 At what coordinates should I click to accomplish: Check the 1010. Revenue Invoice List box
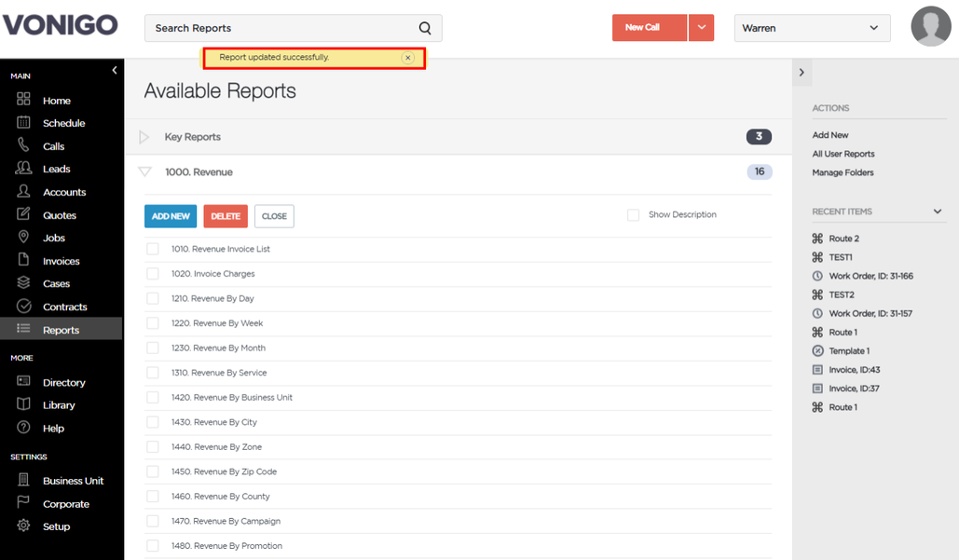point(153,249)
